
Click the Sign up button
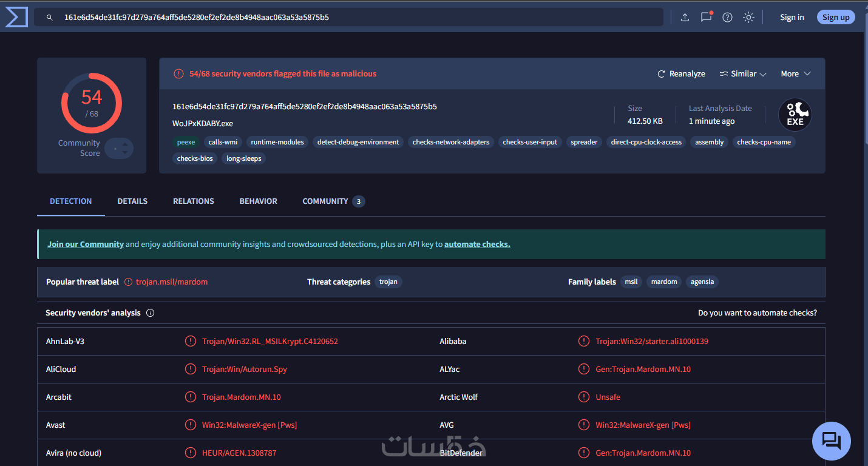point(836,18)
